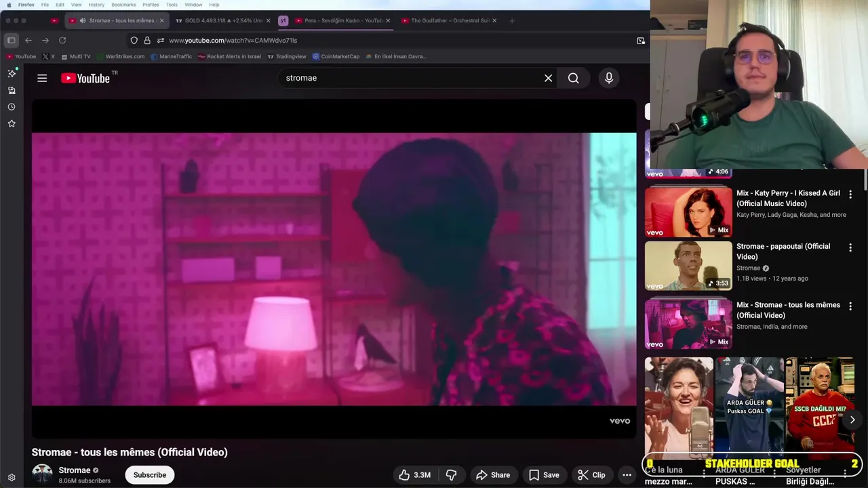Image resolution: width=868 pixels, height=488 pixels.
Task: Open history clock sidebar icon
Action: click(12, 107)
